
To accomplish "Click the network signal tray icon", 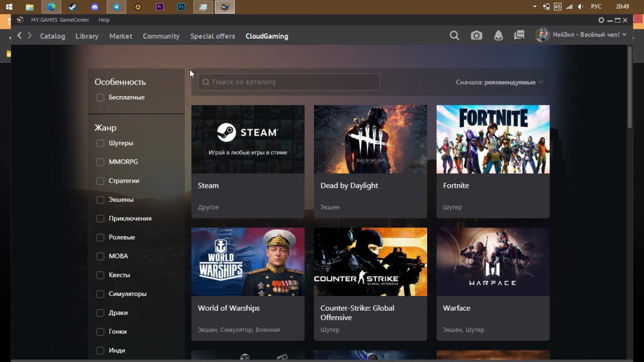I will (x=569, y=7).
